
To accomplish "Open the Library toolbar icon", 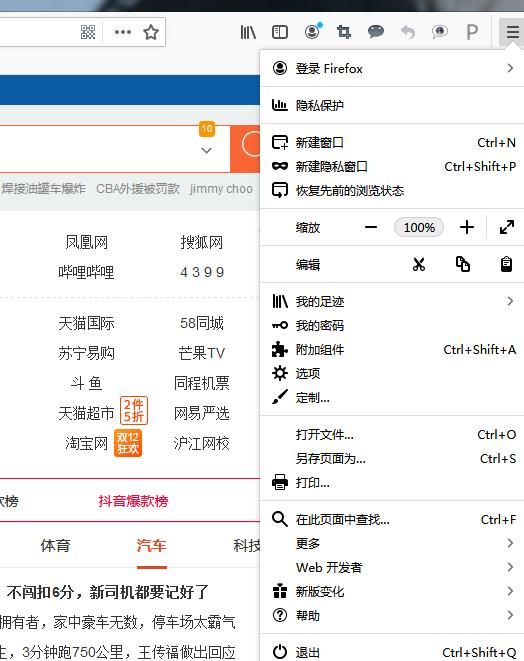I will click(248, 32).
